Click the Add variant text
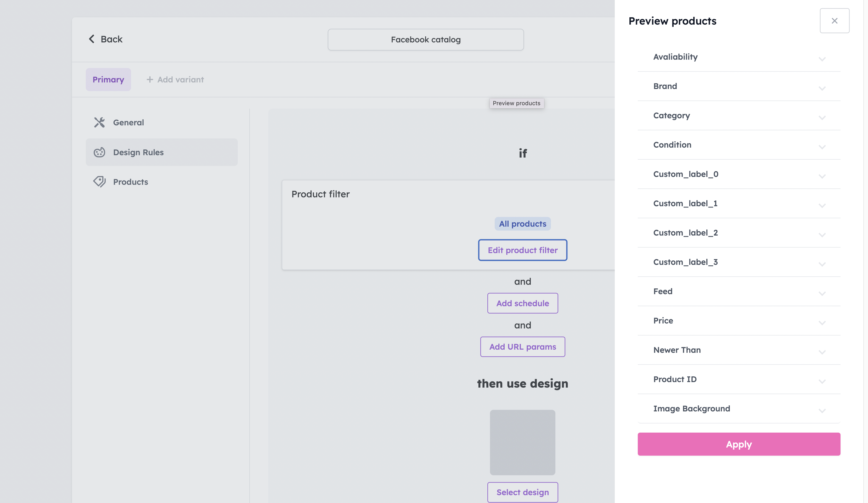Screen dimensions: 868x503 tap(181, 80)
